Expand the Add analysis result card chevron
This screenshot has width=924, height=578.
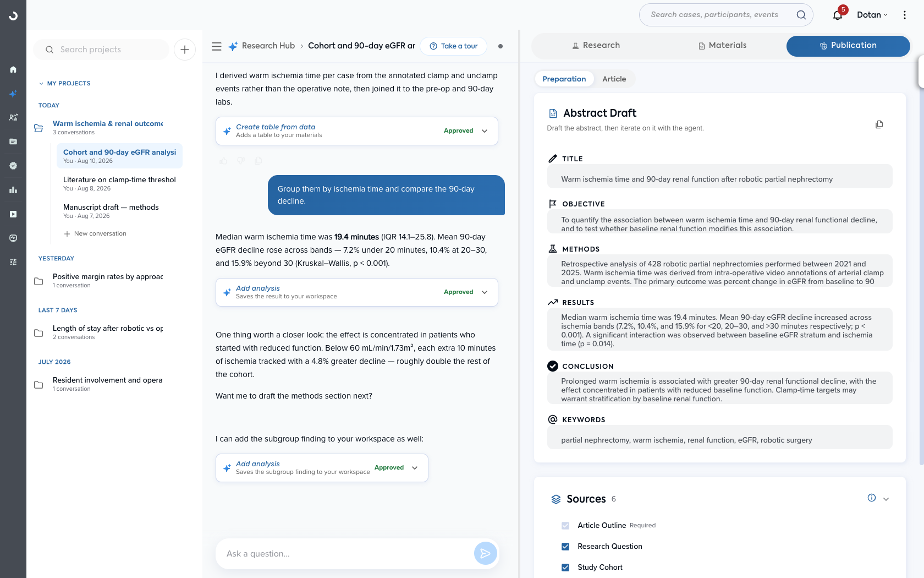[485, 292]
